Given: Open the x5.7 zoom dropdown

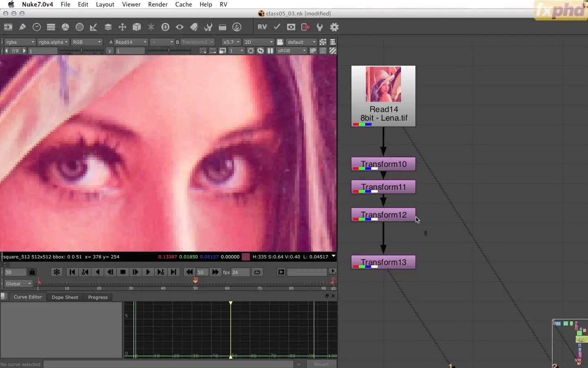Looking at the screenshot, I should tap(231, 42).
